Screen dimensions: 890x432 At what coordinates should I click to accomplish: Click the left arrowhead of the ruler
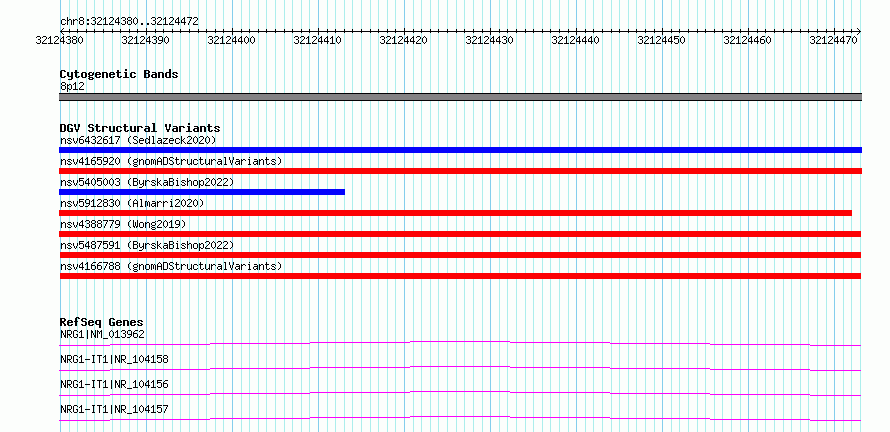point(62,31)
